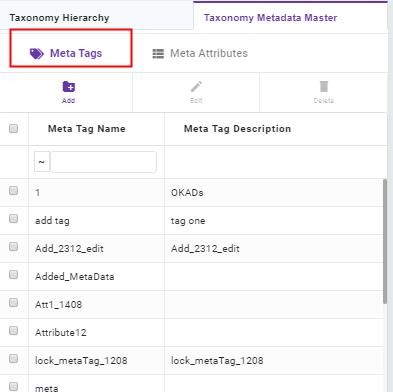Screen dimensions: 393x392
Task: Click the Delete trash icon
Action: pyautogui.click(x=324, y=86)
